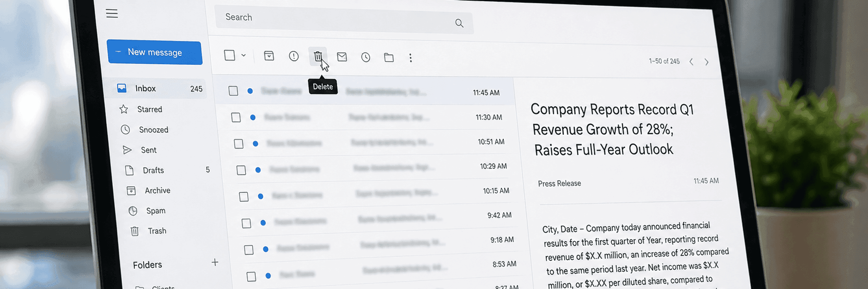
Task: Click the Press Release sender label
Action: point(559,184)
